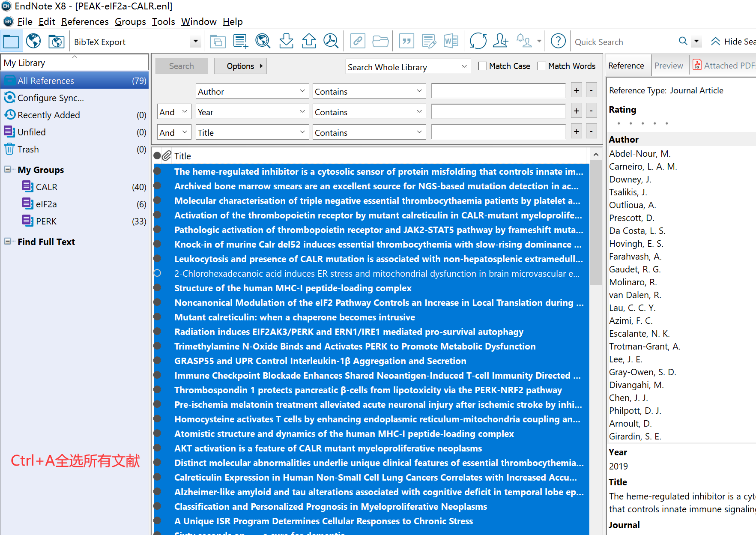
Task: Create a New Reference from the toolbar
Action: [240, 42]
